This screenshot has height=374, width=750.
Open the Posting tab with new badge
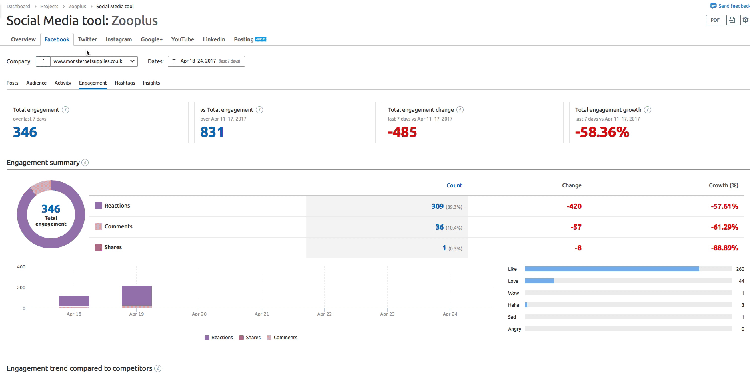click(250, 39)
